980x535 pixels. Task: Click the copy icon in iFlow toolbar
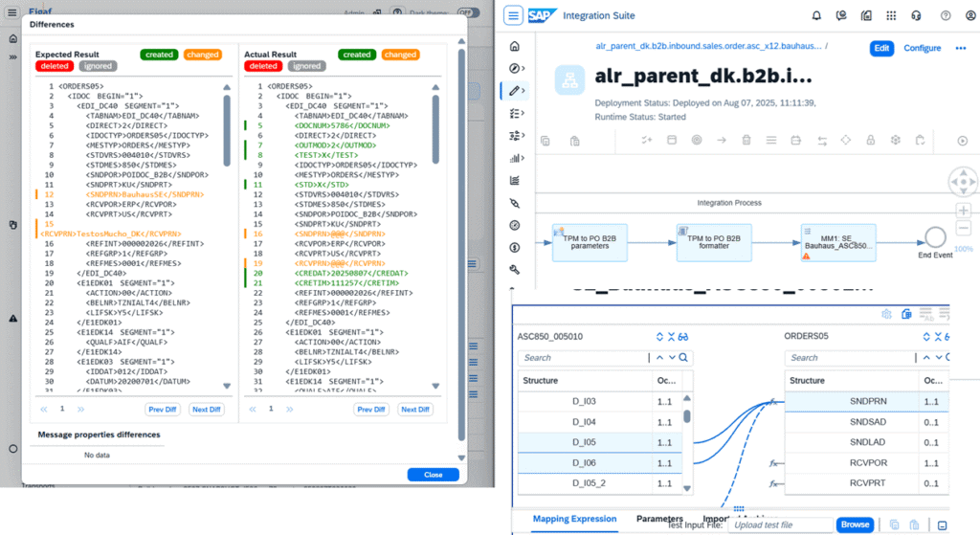(545, 142)
